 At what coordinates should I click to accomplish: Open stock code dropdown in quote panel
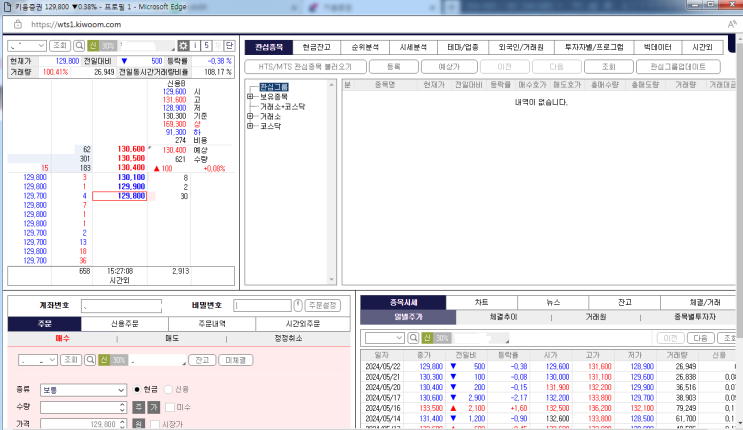[x=27, y=46]
